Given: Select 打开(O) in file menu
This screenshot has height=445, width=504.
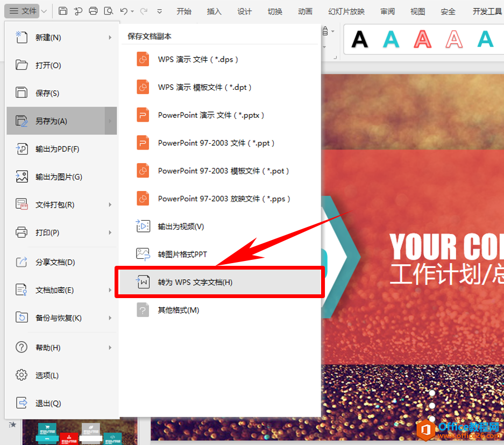Looking at the screenshot, I should coord(62,65).
